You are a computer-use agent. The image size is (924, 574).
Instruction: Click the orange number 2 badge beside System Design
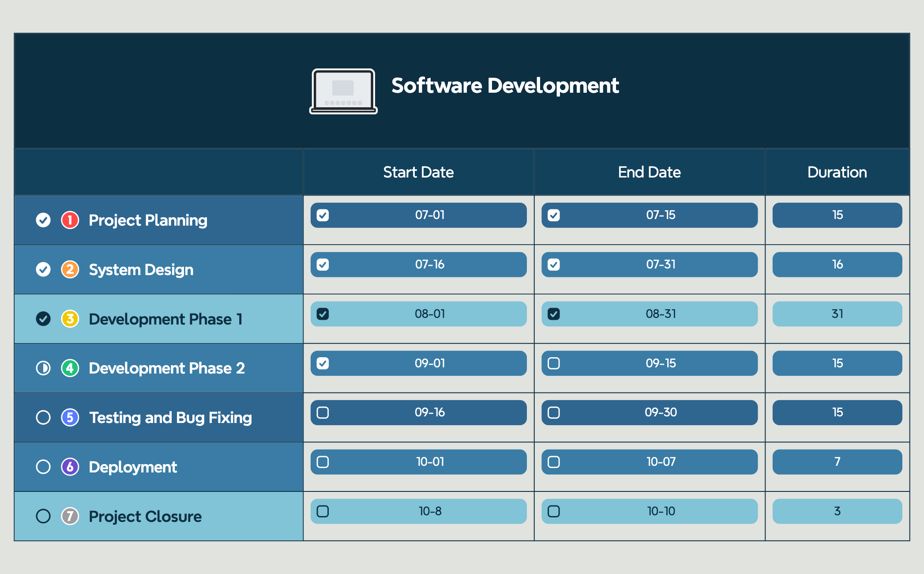click(70, 269)
